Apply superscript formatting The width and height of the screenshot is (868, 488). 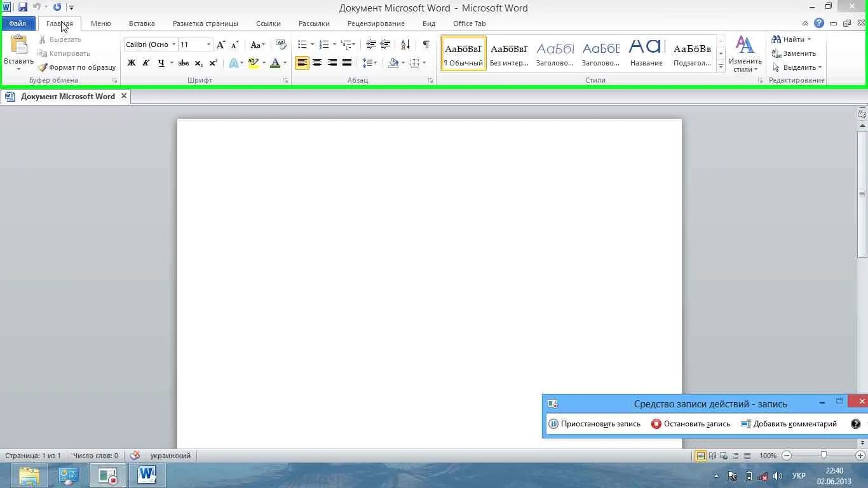coord(213,63)
